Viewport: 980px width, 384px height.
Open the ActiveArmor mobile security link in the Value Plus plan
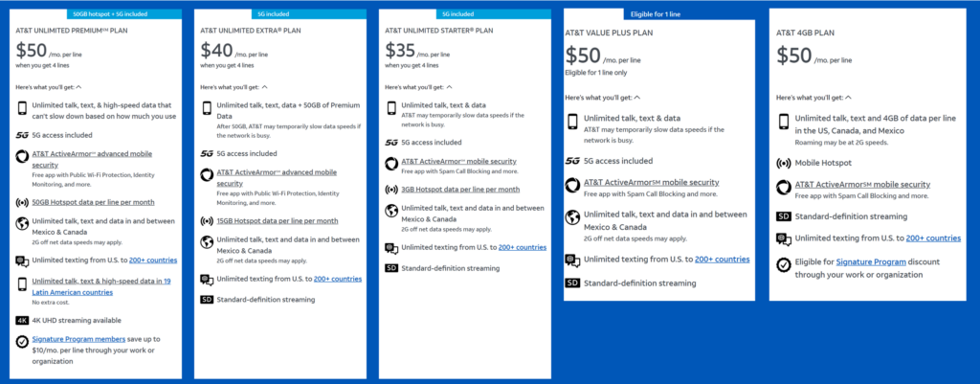click(651, 183)
